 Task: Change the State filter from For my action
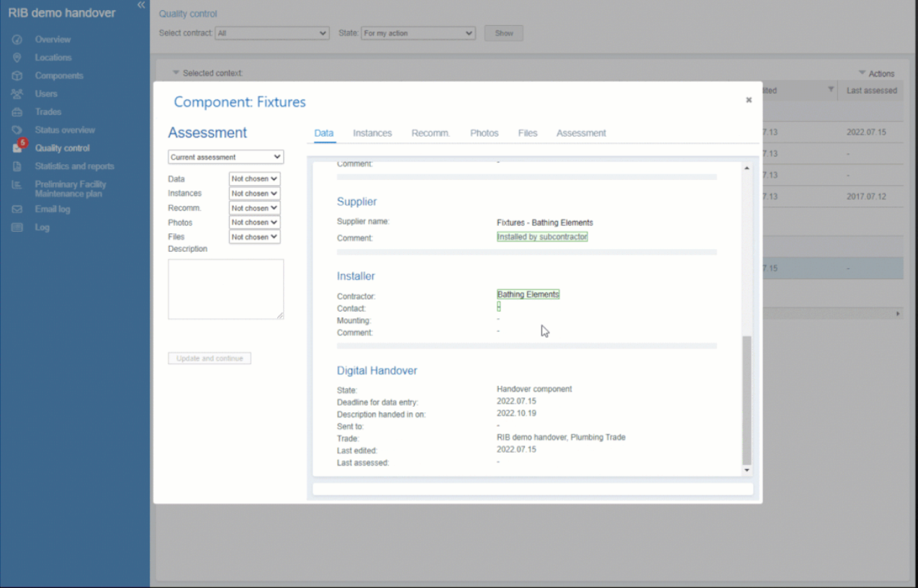(418, 32)
